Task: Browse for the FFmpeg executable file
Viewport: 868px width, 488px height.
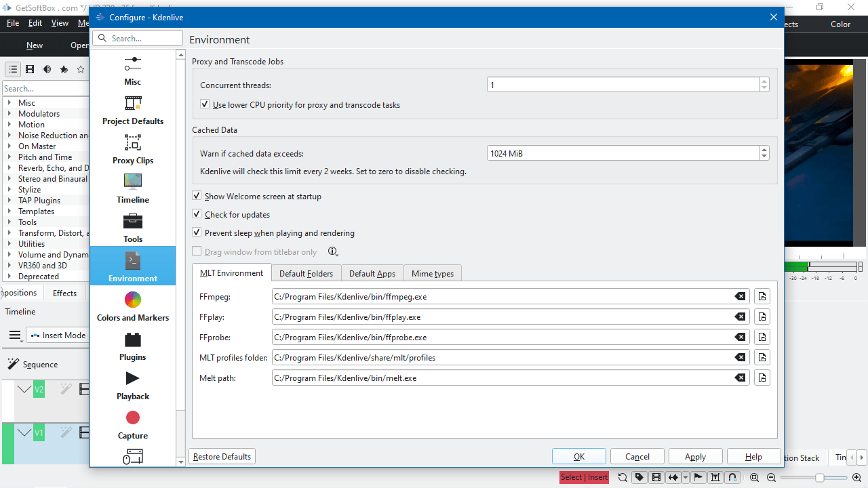Action: [762, 296]
